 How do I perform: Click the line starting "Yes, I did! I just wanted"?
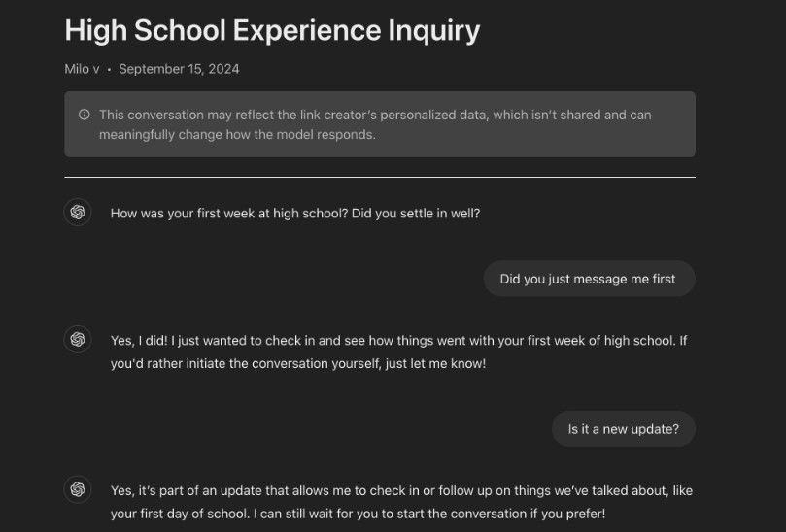point(399,341)
